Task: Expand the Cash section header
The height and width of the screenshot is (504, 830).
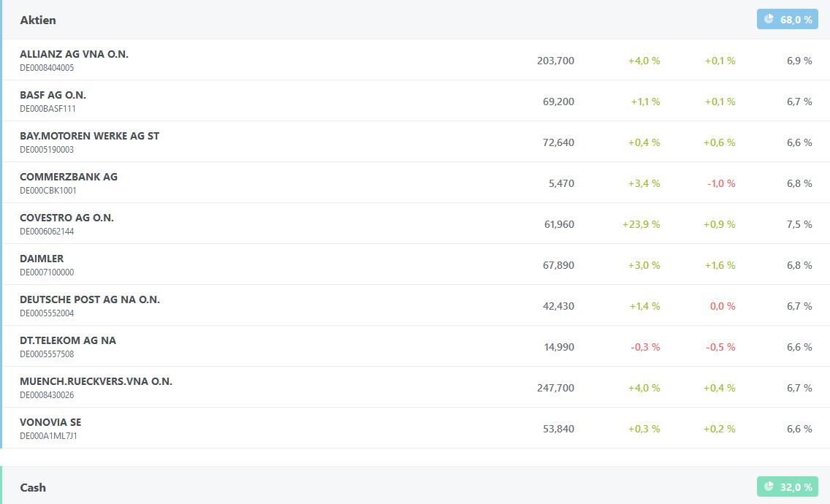Action: (33, 487)
